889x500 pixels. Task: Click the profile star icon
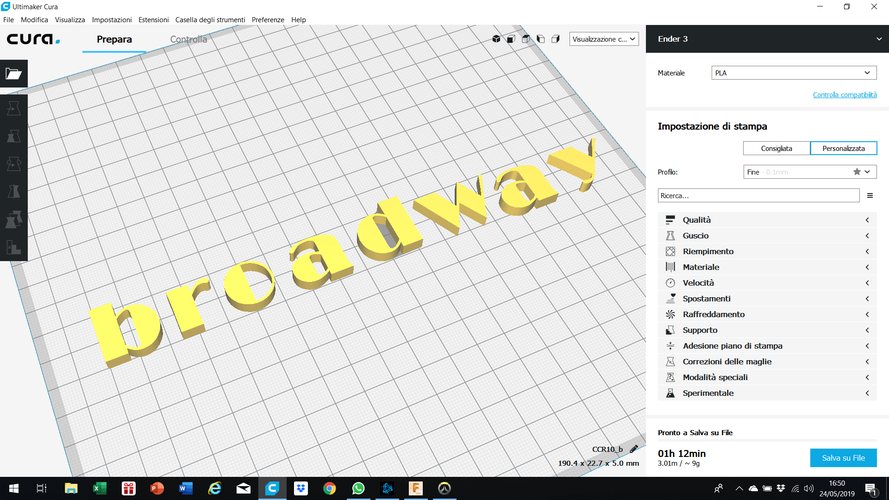857,172
